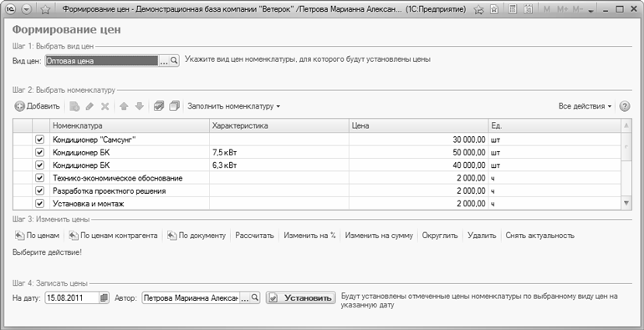Click the help question mark icon
The height and width of the screenshot is (330, 644).
(x=624, y=106)
